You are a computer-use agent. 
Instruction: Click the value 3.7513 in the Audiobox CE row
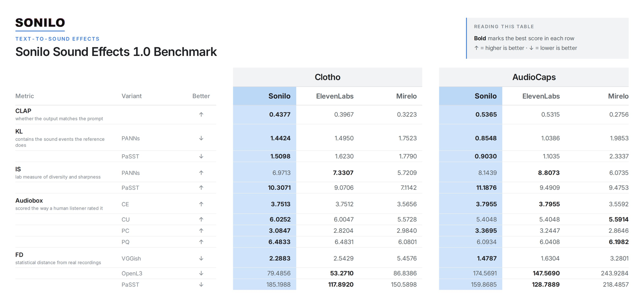point(280,204)
